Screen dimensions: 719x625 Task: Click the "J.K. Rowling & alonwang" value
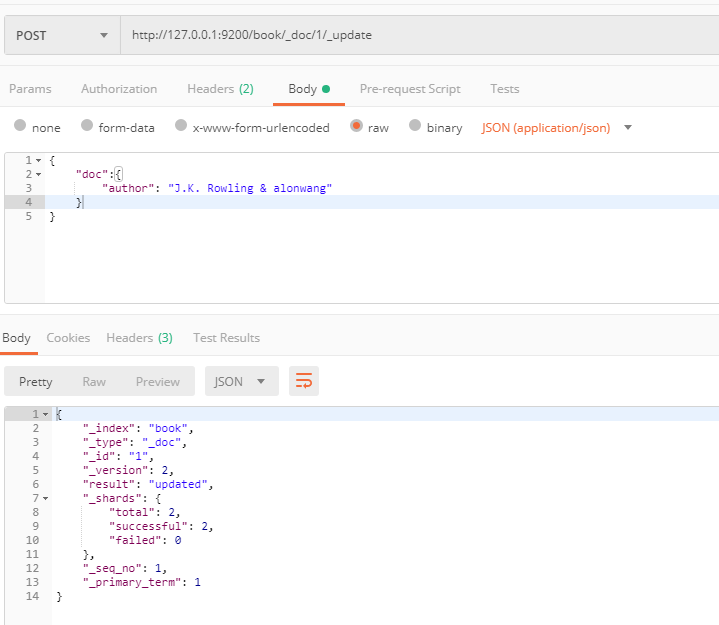(x=250, y=188)
